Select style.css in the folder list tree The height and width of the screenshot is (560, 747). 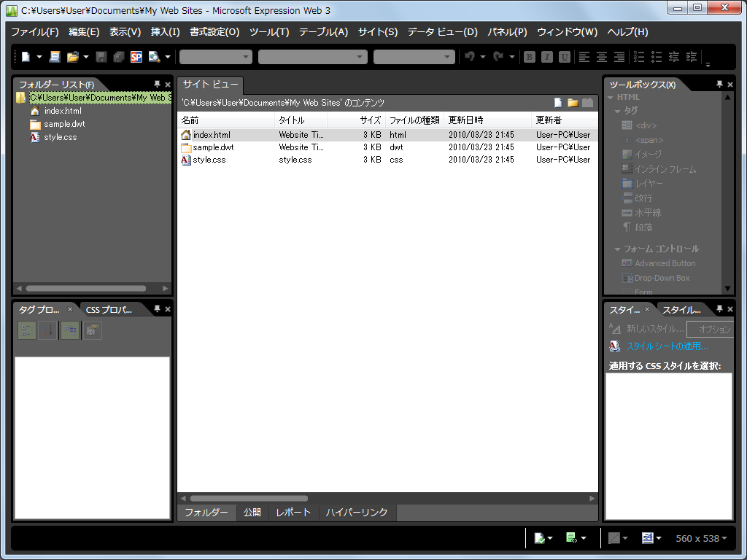click(60, 137)
